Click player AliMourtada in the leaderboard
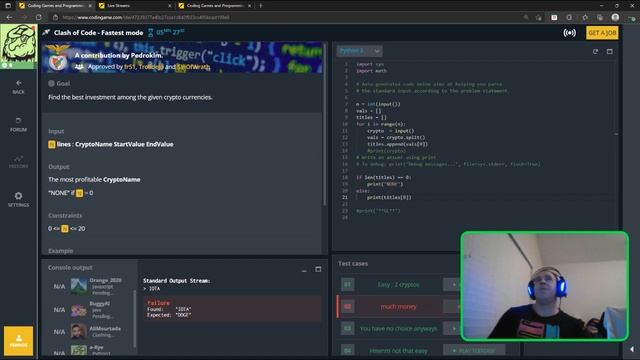Screen dimensions: 640x360 pyautogui.click(x=105, y=329)
